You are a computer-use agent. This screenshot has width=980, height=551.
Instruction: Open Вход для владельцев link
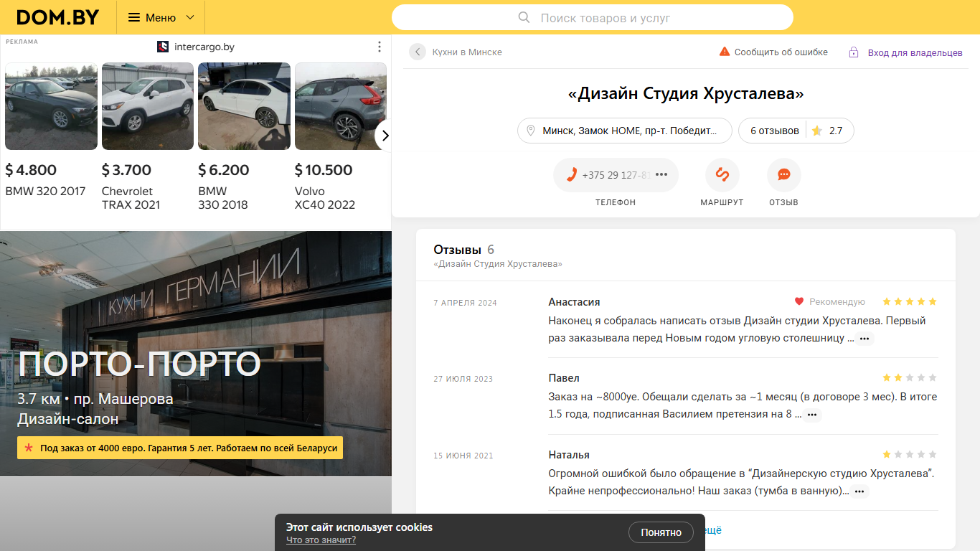[x=915, y=52]
